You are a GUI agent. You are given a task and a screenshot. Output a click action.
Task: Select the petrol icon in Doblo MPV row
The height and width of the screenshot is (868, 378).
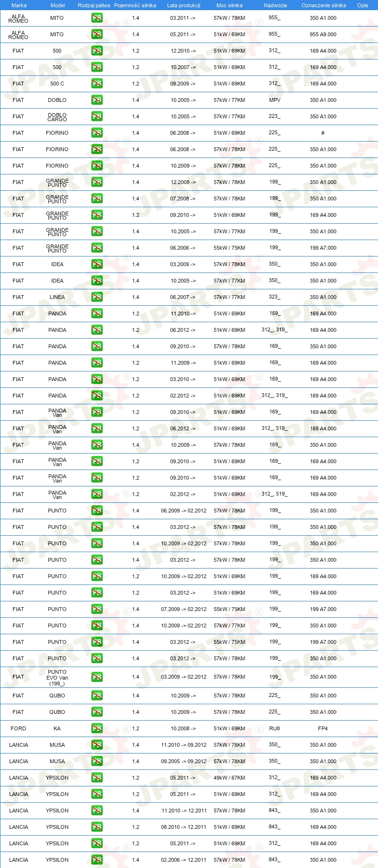pos(97,100)
